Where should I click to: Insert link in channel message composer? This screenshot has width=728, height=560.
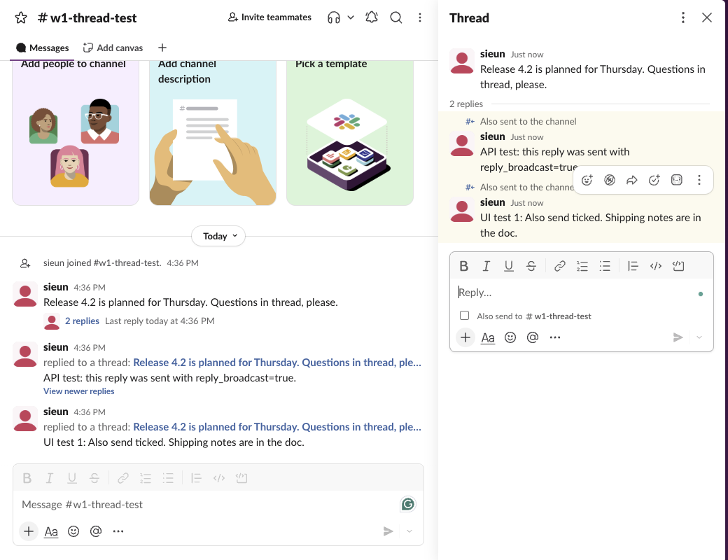[x=123, y=478]
